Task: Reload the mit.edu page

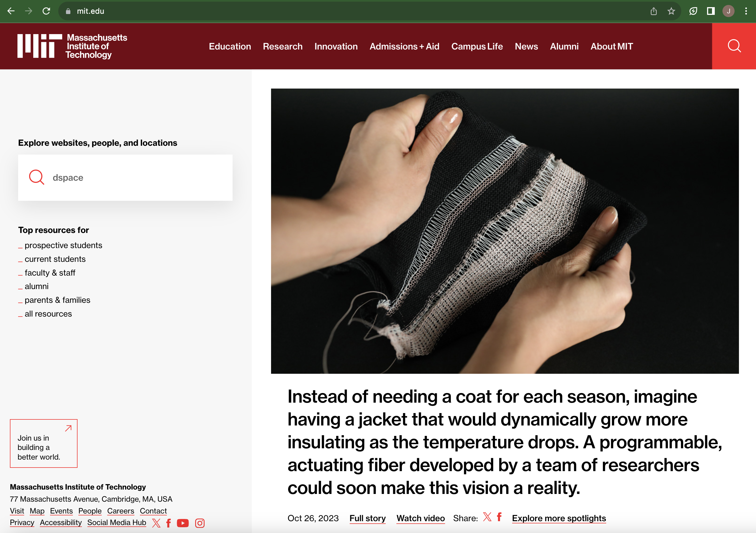Action: (x=46, y=11)
